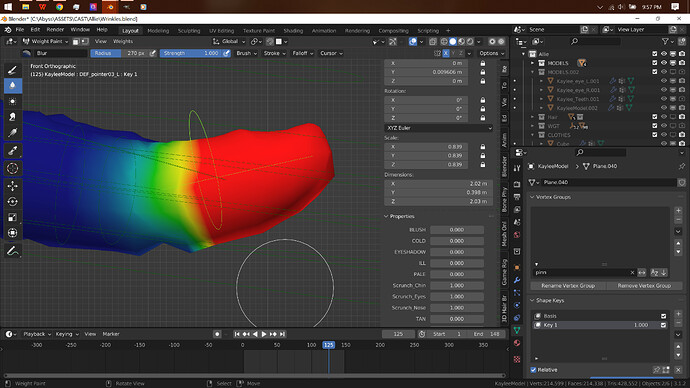Expand the MODELS collection in outliner

click(532, 63)
